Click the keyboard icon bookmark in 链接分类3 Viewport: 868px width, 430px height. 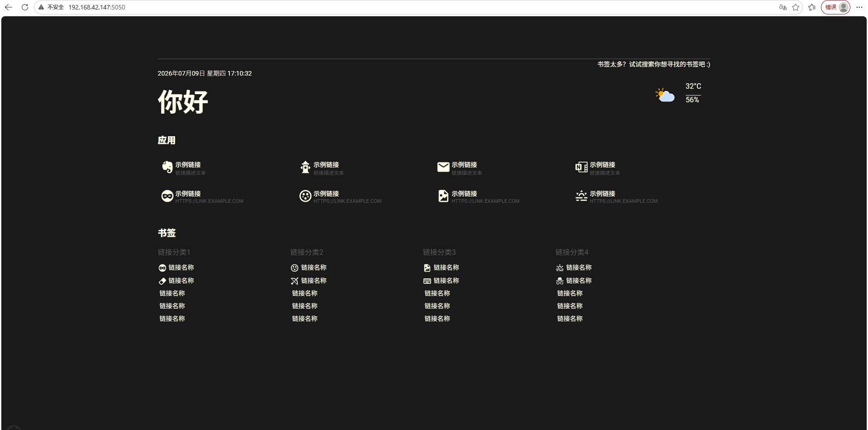coord(442,281)
